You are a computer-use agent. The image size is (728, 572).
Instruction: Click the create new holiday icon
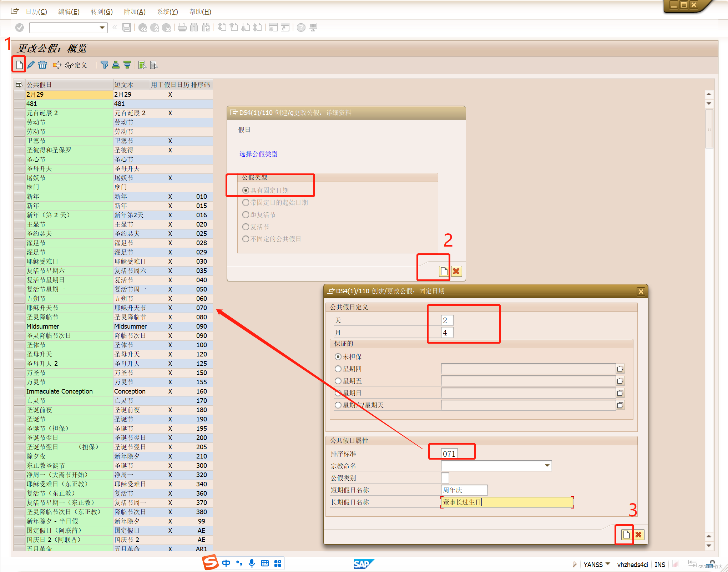tap(19, 65)
